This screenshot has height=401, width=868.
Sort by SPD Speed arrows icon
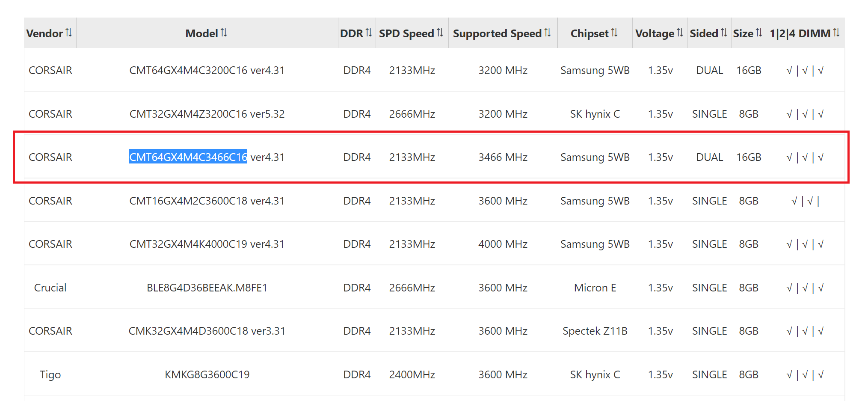[x=440, y=33]
